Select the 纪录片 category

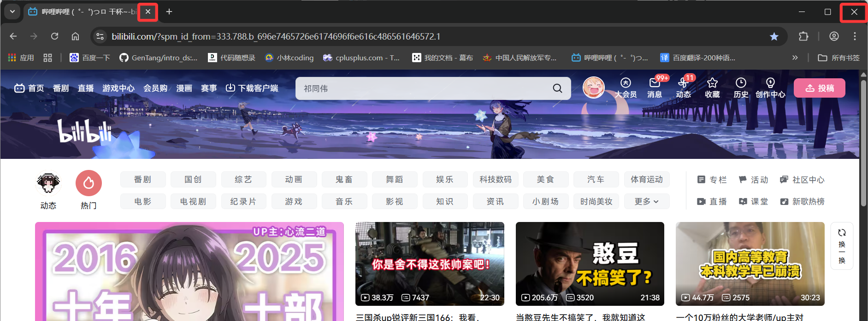click(243, 201)
